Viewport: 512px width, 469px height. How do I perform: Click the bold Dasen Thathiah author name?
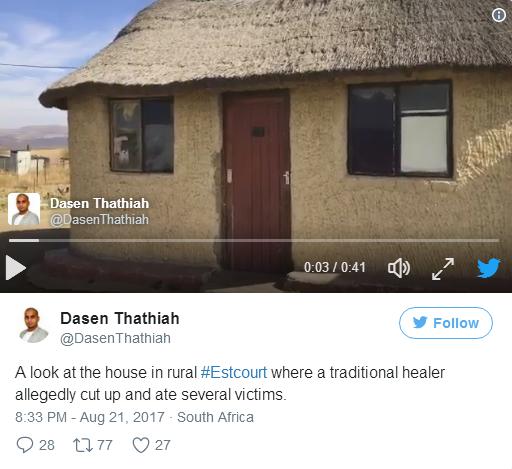point(120,318)
